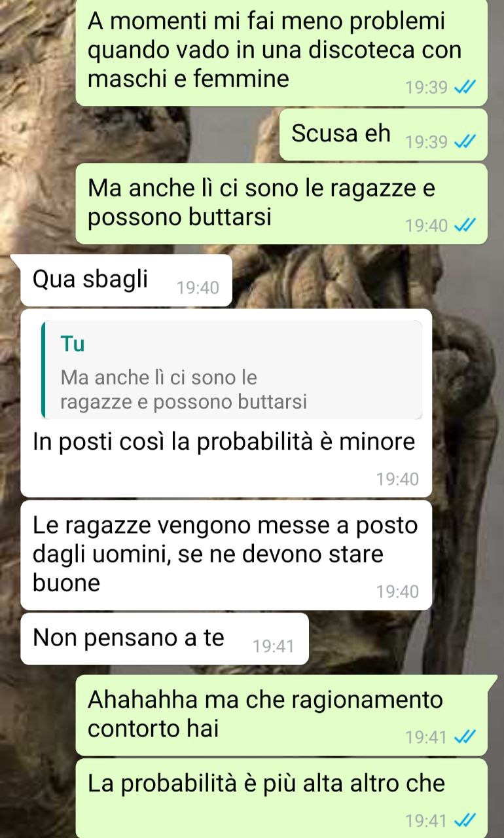504x838 pixels.
Task: Select the 'Non pensano a te' message
Action: point(164,638)
